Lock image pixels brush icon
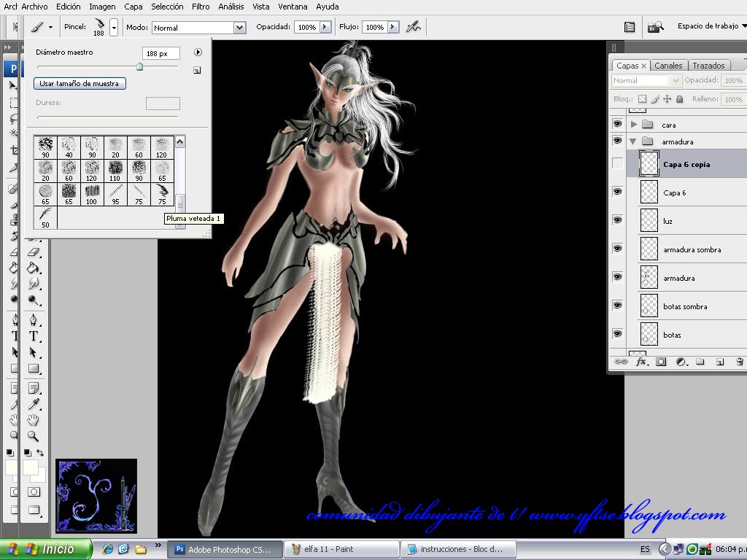747x560 pixels. [x=655, y=99]
